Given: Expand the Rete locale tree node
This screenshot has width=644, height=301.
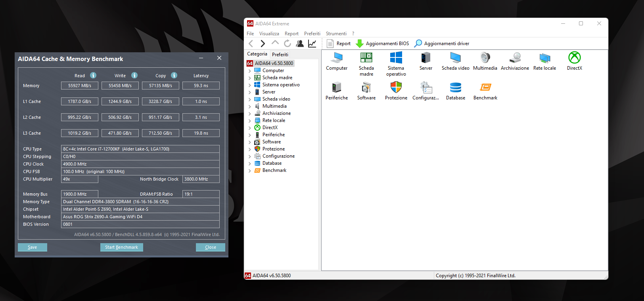Looking at the screenshot, I should pos(250,121).
